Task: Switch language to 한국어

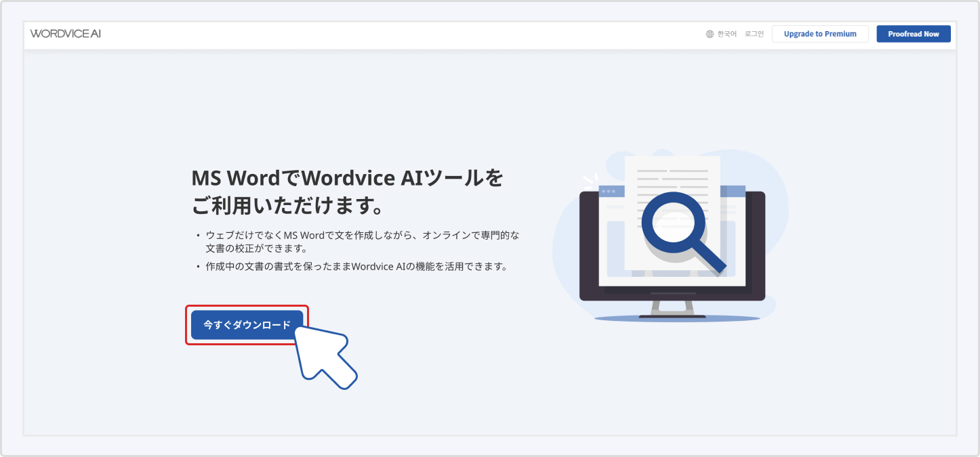Action: [x=727, y=32]
